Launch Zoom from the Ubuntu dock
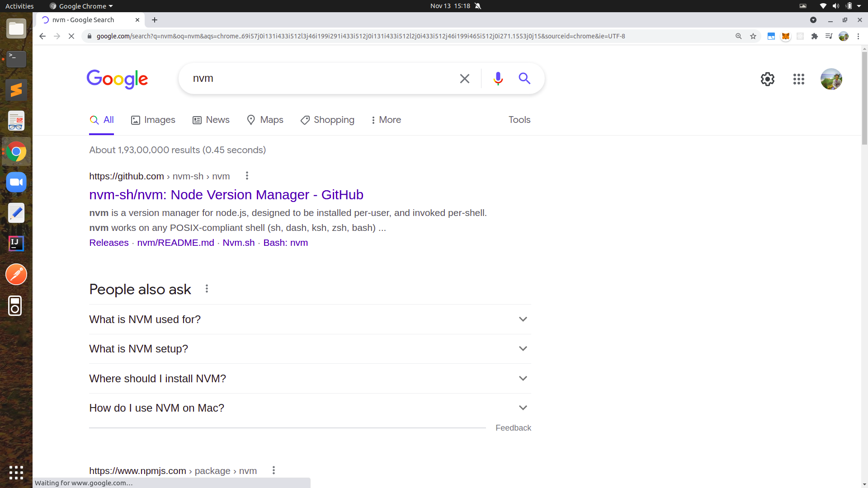The image size is (868, 488). (16, 183)
